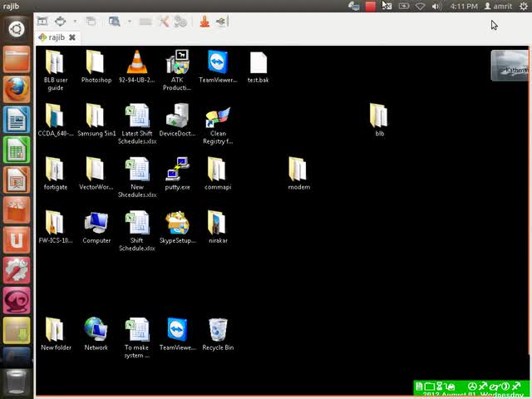The image size is (532, 399).
Task: Open System Settings from the launcher
Action: pos(17,270)
